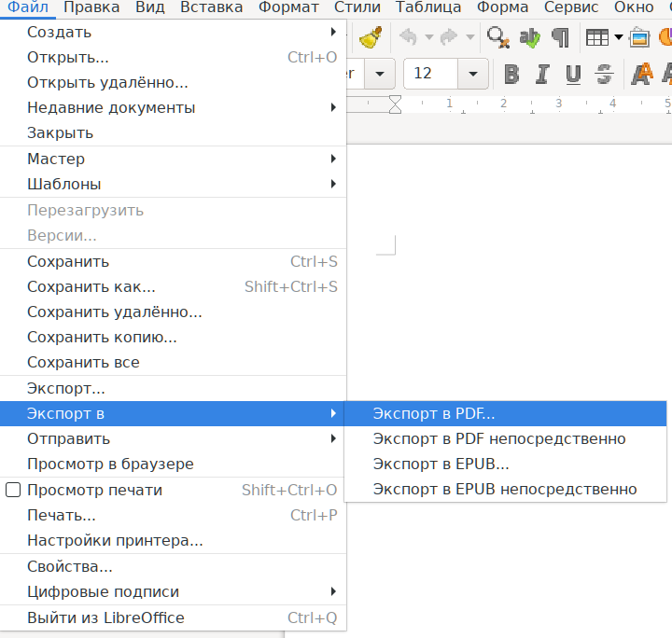Click the ruler indent hourglass marker

click(395, 104)
